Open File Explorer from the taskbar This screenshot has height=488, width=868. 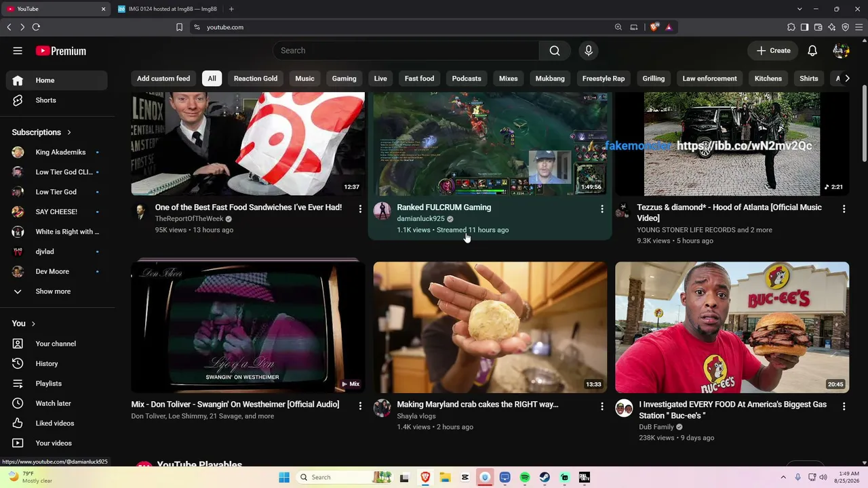pyautogui.click(x=446, y=477)
